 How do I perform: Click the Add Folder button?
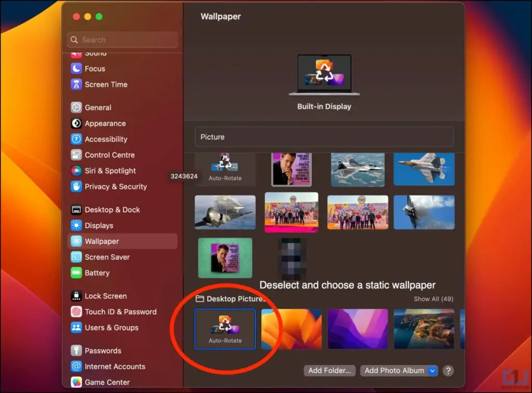329,371
